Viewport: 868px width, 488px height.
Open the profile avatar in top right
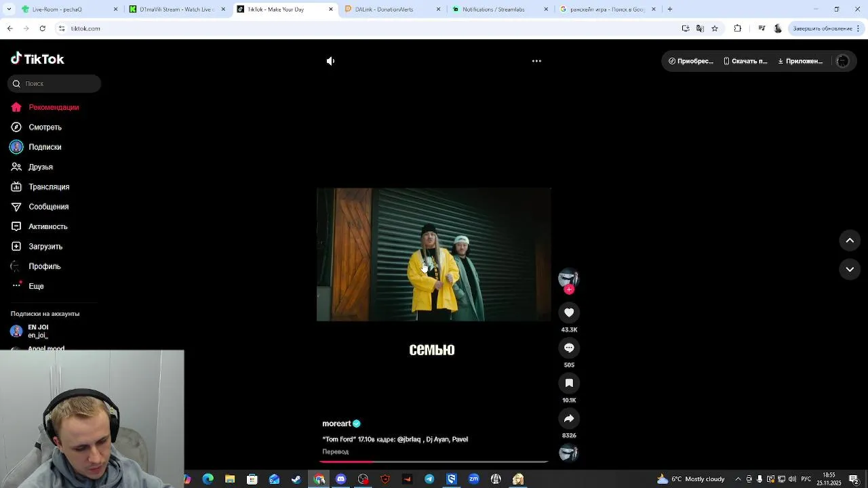tap(843, 61)
